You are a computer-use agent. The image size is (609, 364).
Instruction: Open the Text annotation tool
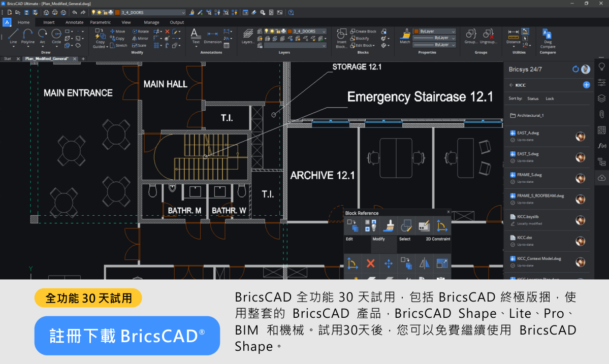point(196,36)
